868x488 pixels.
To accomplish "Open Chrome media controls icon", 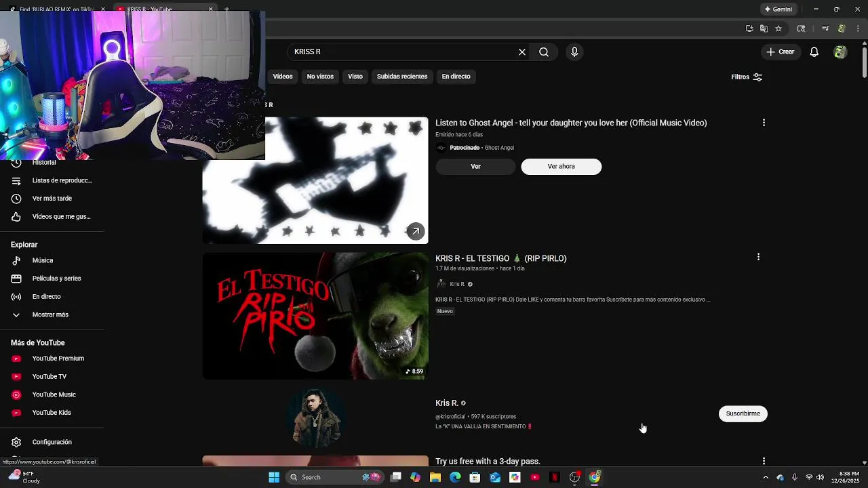I will point(825,28).
